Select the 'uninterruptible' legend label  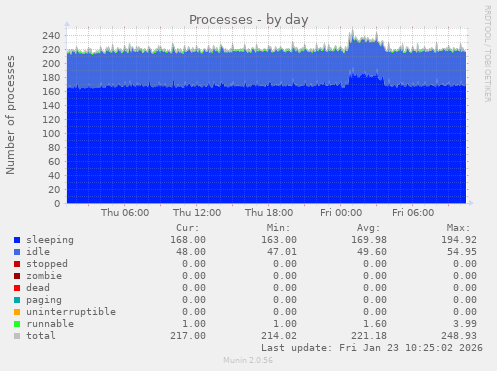click(x=71, y=312)
